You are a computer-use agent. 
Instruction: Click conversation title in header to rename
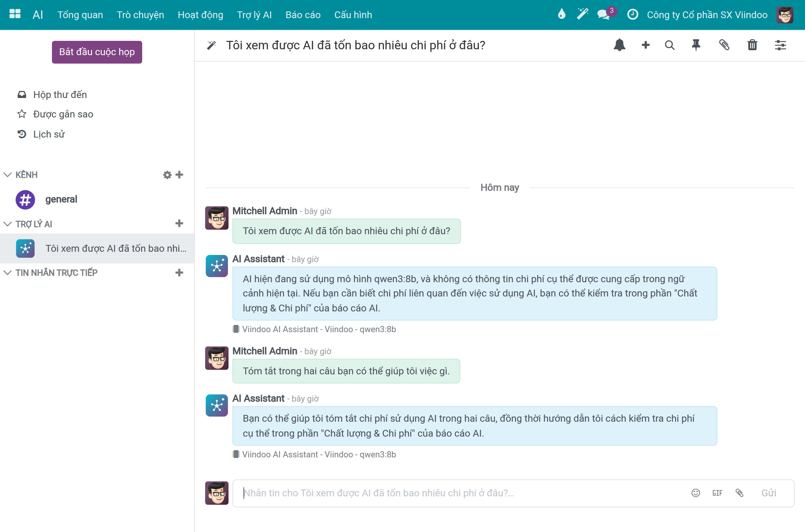coord(355,45)
